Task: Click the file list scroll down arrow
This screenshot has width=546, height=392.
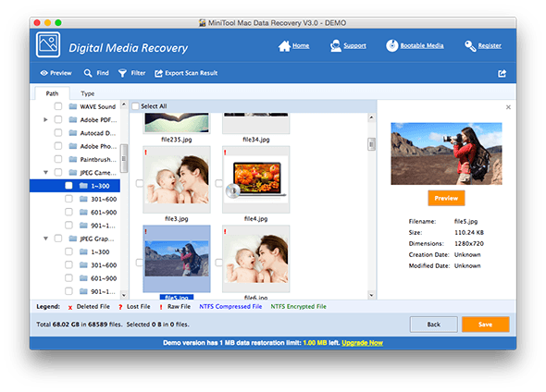Action: (x=371, y=295)
